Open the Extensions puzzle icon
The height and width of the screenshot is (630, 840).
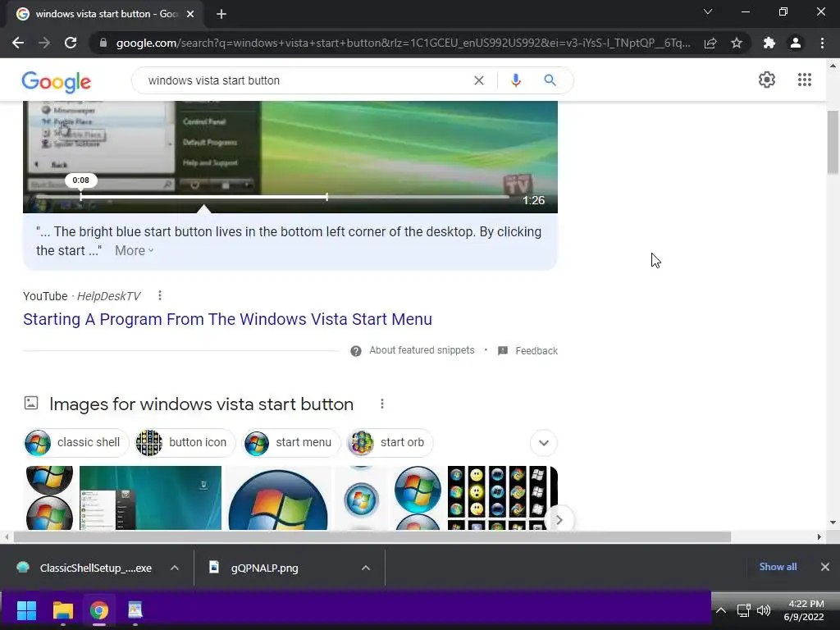769,43
